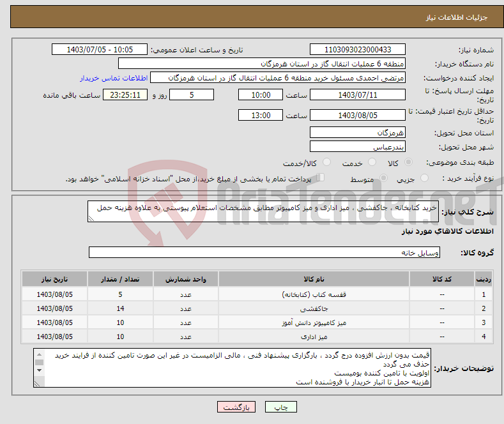Click the resize handle of the buyer notes box

(x=37, y=384)
